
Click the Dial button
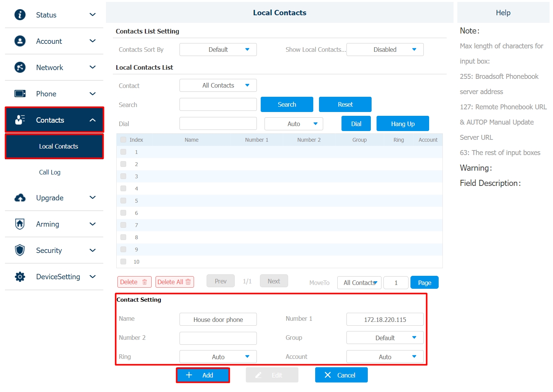tap(356, 123)
